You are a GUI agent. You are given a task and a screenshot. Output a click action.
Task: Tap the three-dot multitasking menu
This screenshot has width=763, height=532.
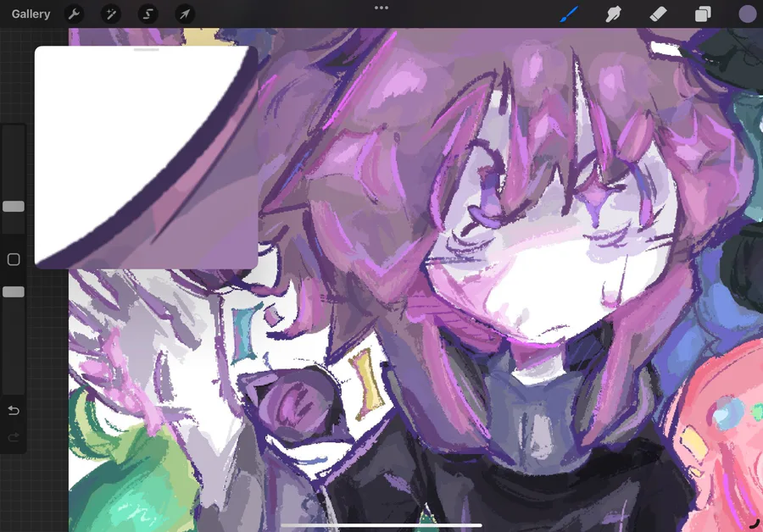click(x=381, y=8)
